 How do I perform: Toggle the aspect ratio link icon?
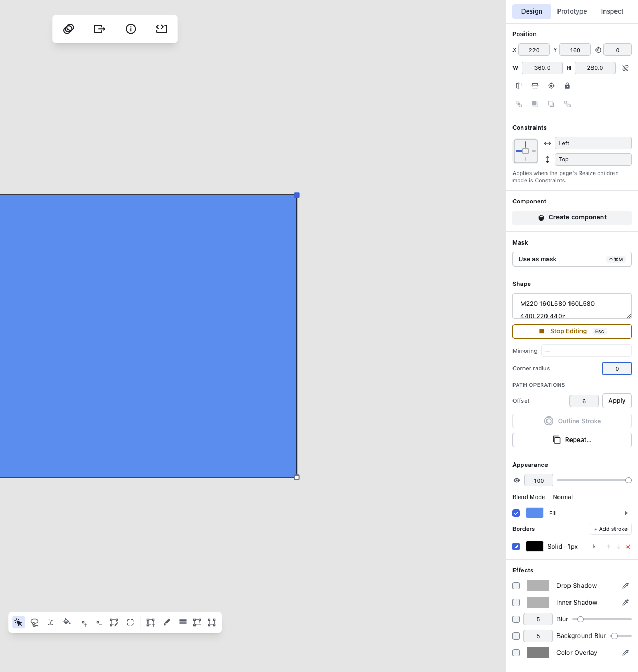pyautogui.click(x=625, y=68)
